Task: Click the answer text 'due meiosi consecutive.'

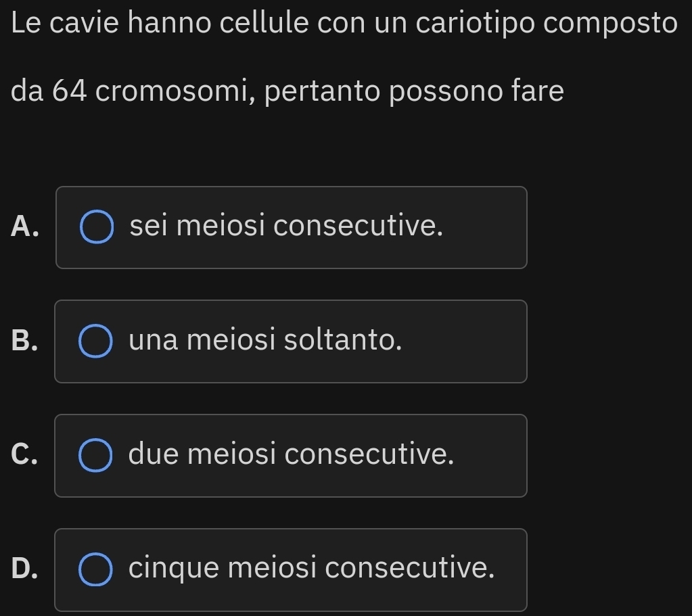Action: [291, 454]
